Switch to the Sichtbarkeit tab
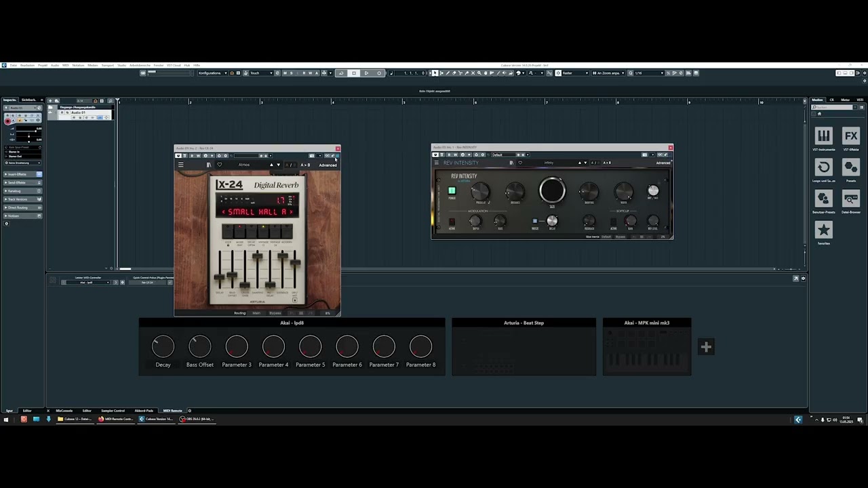The height and width of the screenshot is (488, 868). [x=28, y=100]
